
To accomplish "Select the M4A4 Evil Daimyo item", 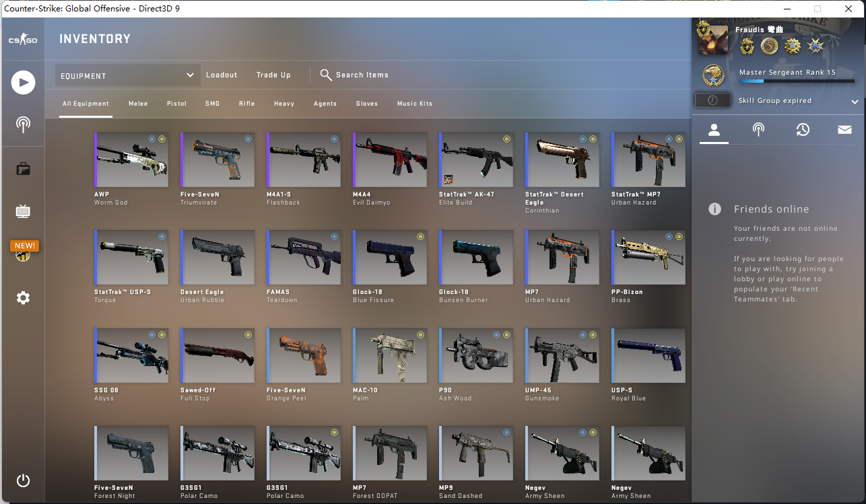I will (390, 159).
